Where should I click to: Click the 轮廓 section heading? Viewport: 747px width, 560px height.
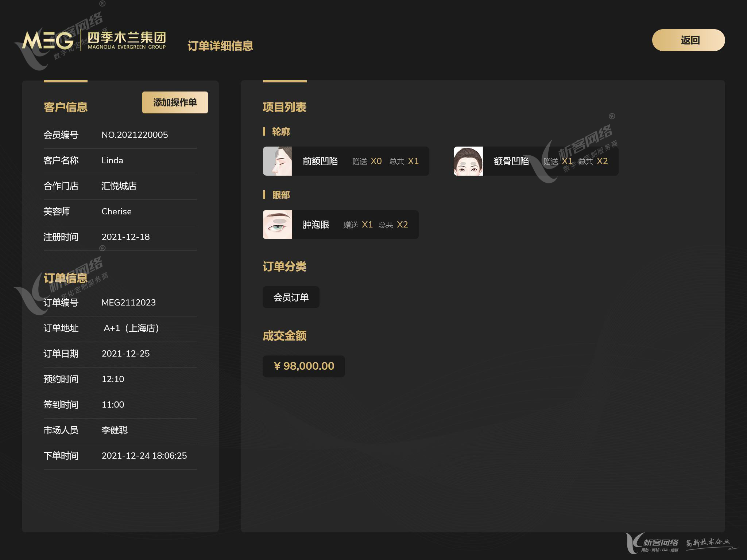[280, 132]
